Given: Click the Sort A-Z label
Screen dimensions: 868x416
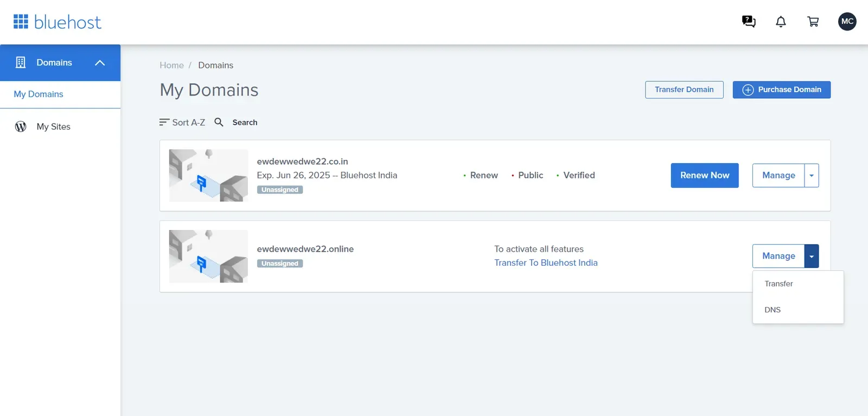Looking at the screenshot, I should pyautogui.click(x=189, y=123).
